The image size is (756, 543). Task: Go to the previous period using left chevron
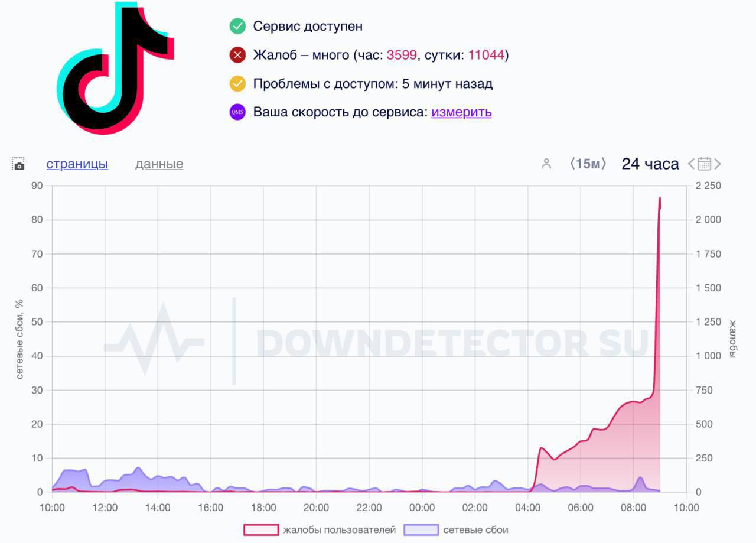coord(691,164)
